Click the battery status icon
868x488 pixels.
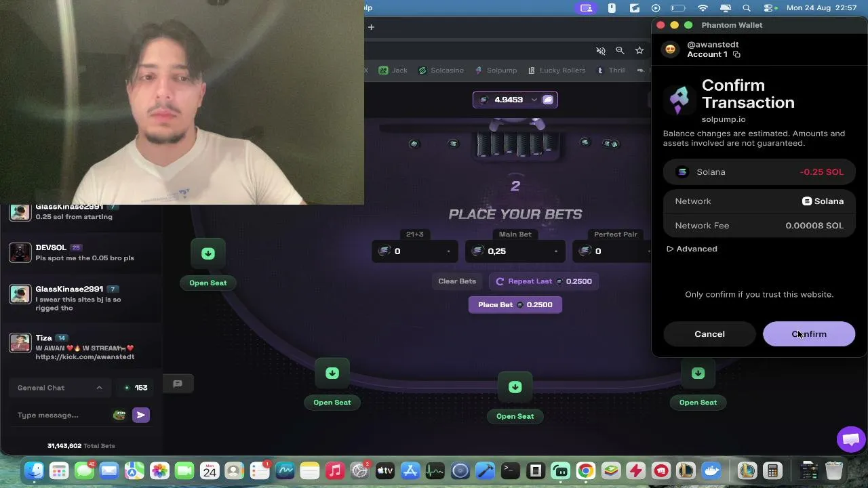(x=678, y=8)
